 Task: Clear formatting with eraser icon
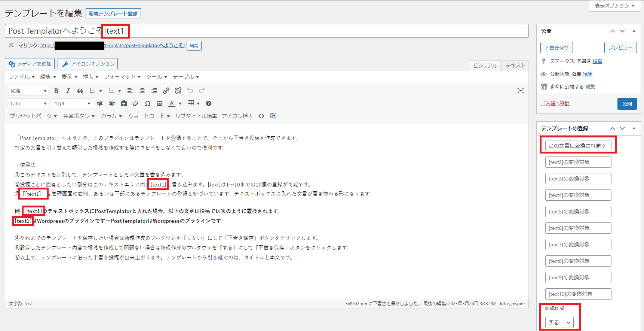coord(136,103)
